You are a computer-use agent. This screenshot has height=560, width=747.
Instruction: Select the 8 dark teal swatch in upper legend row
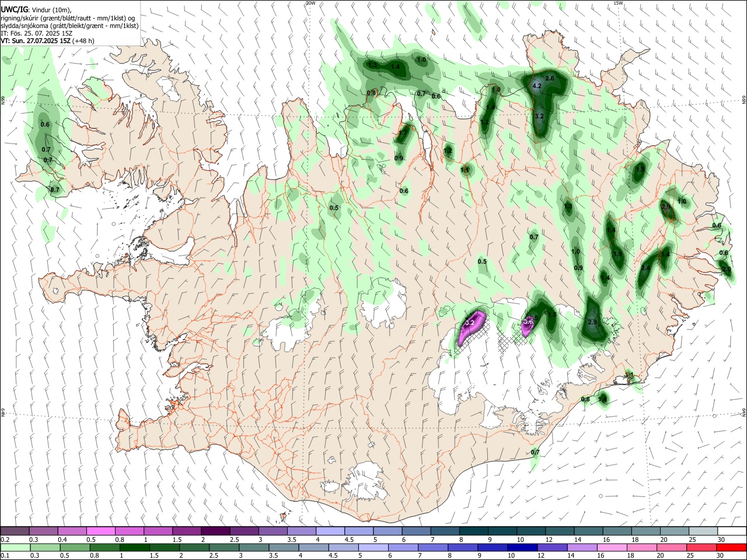(x=473, y=531)
